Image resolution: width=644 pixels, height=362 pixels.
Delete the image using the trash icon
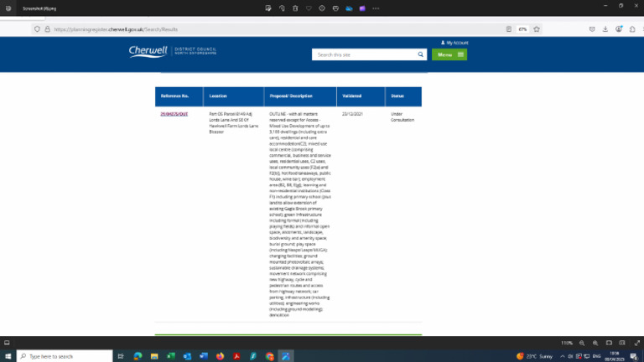tap(295, 8)
